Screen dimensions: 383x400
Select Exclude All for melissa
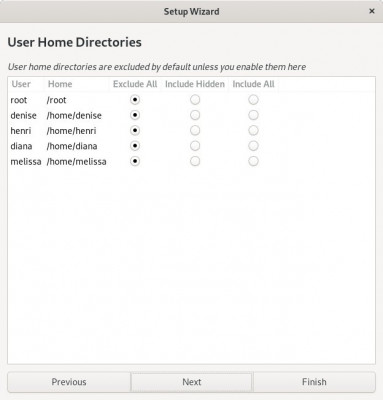coord(135,161)
